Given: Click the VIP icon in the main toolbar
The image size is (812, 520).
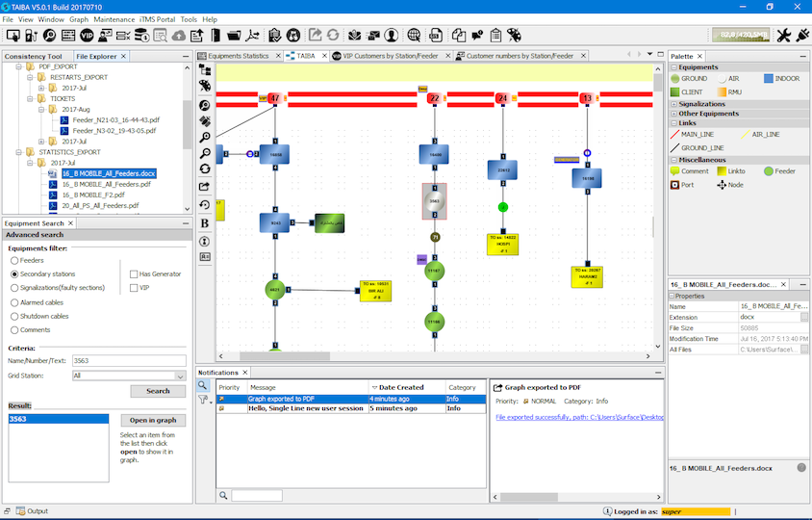Looking at the screenshot, I should (x=87, y=36).
